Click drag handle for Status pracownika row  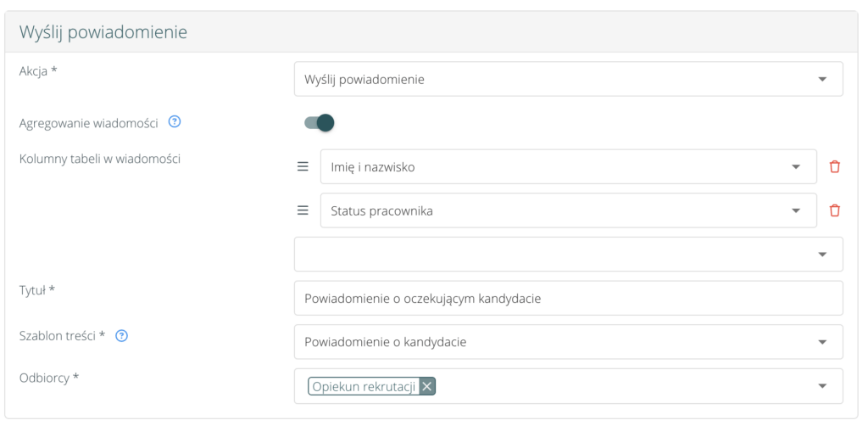303,210
